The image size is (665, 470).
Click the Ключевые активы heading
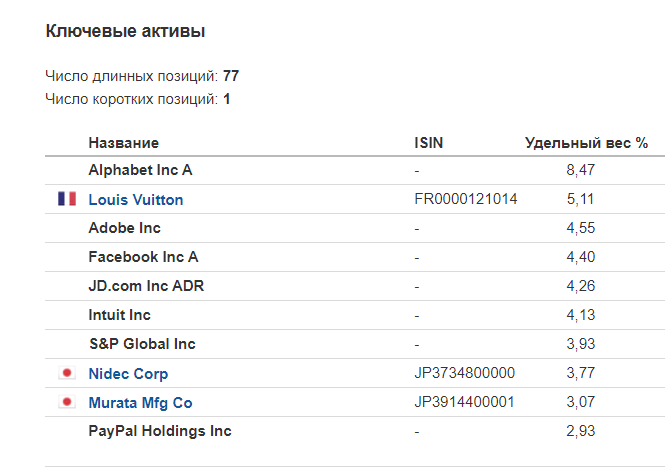pyautogui.click(x=125, y=31)
